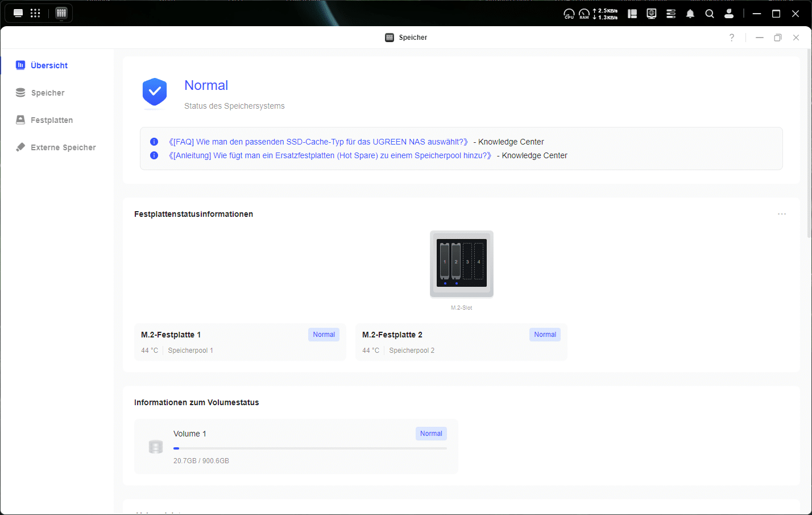The height and width of the screenshot is (515, 812).
Task: Click the search magnifier icon
Action: tap(709, 14)
